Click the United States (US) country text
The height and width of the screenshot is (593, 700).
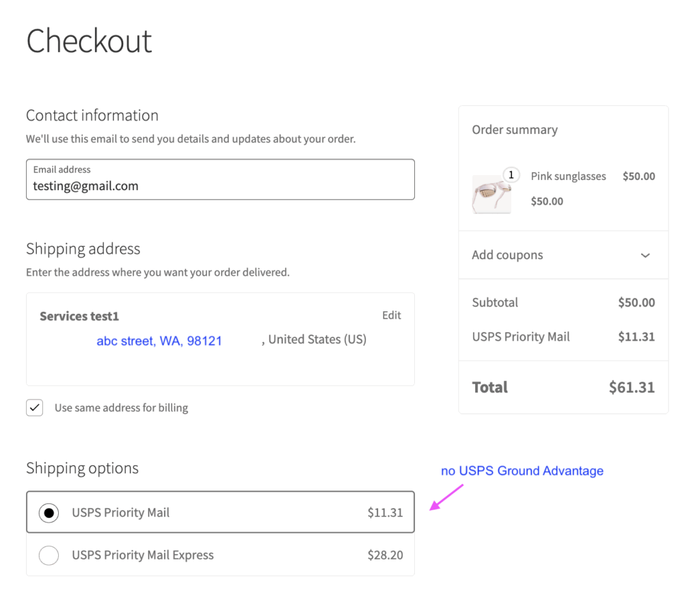(x=317, y=339)
